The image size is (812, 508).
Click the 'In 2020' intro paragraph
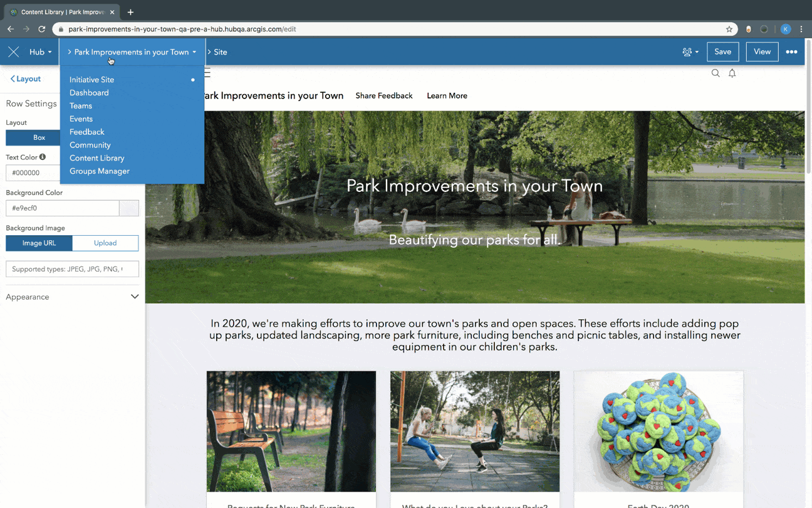point(475,336)
